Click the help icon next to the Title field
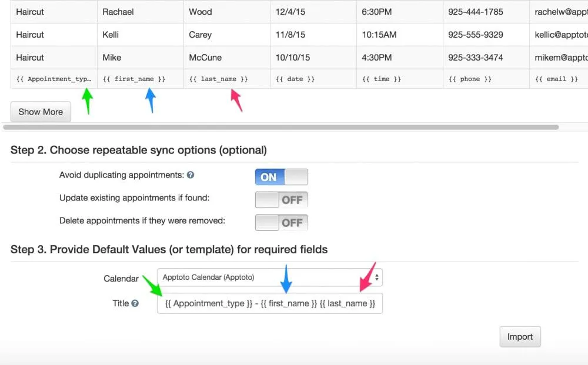588x365 pixels. click(136, 303)
